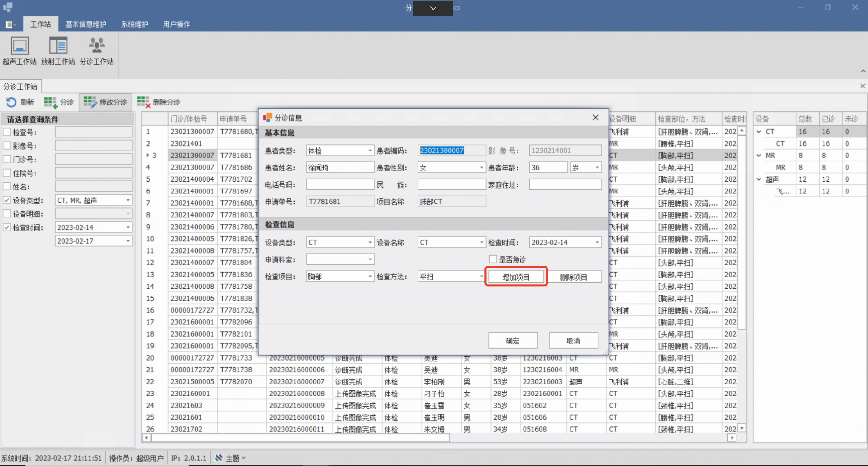Collapse the ribbon with the up arrow
This screenshot has height=466, width=868.
point(863,71)
